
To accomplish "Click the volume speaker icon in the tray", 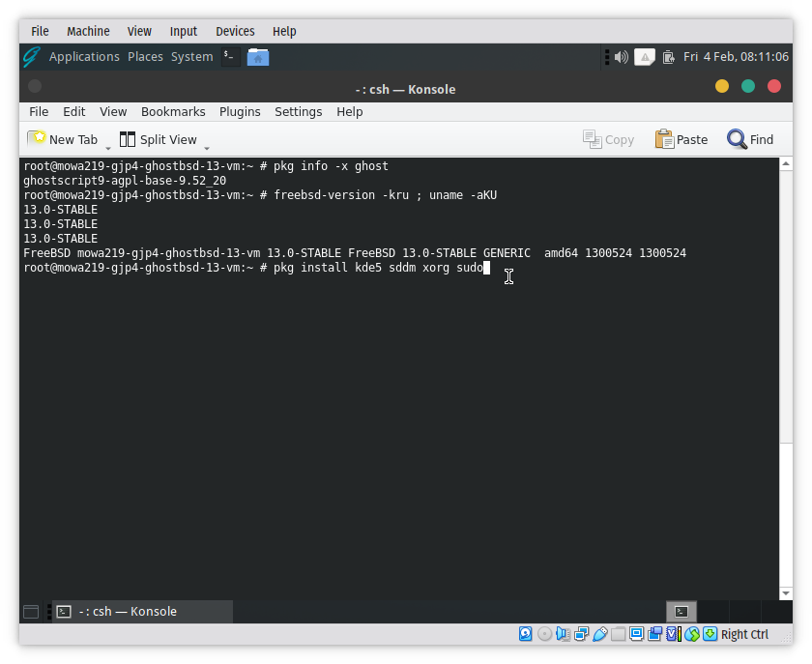I will point(621,56).
